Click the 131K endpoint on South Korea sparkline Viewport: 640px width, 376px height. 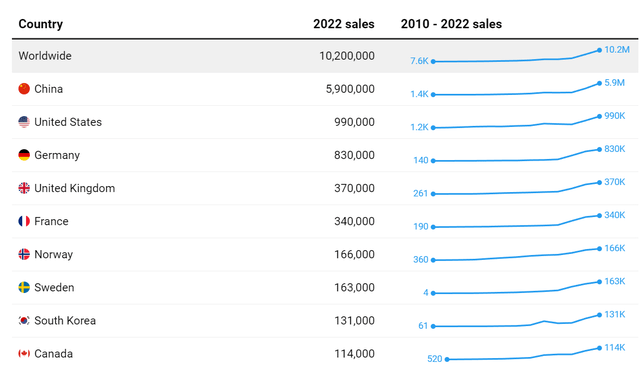[599, 315]
